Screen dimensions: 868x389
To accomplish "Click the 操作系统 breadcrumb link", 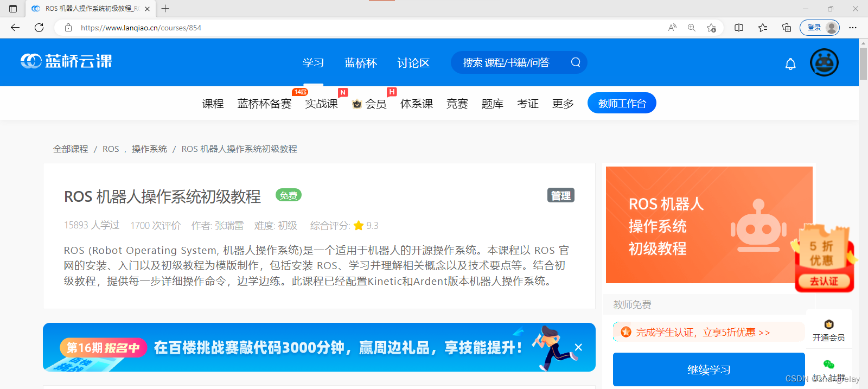I will tap(149, 149).
